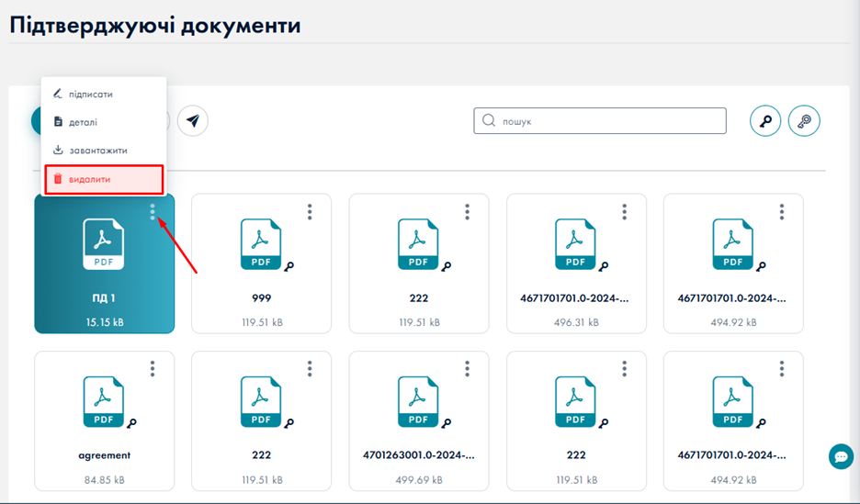The width and height of the screenshot is (860, 504).
Task: Select 'деталі' in the context menu
Action: coord(83,122)
